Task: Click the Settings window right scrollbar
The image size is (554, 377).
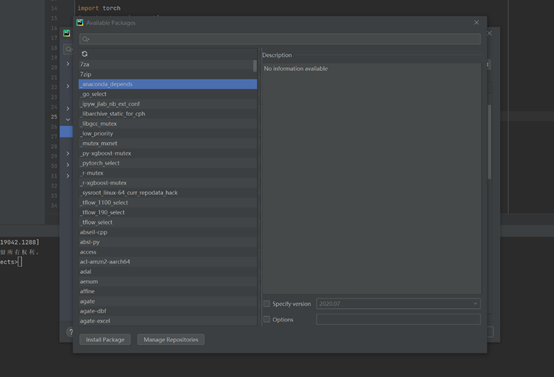Action: [489, 141]
